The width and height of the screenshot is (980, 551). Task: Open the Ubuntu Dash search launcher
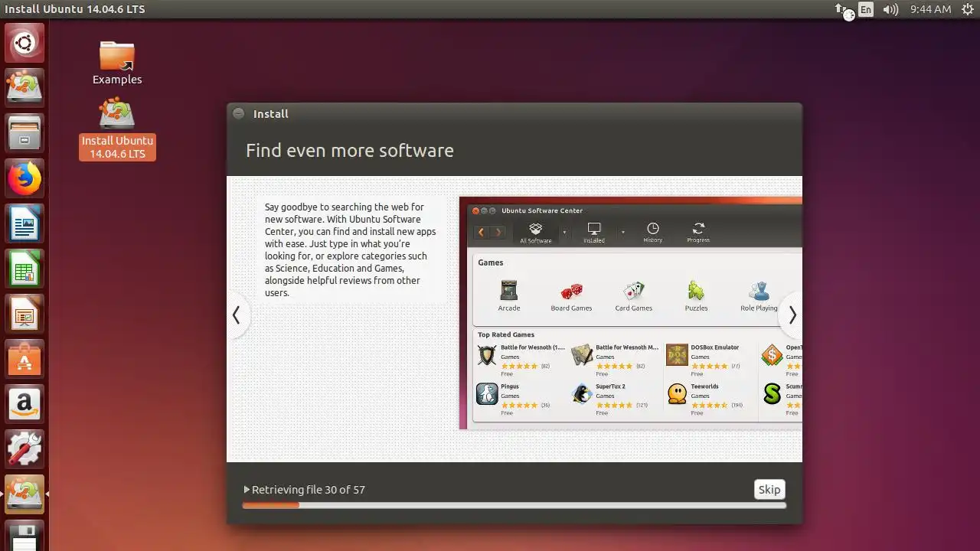pos(24,43)
